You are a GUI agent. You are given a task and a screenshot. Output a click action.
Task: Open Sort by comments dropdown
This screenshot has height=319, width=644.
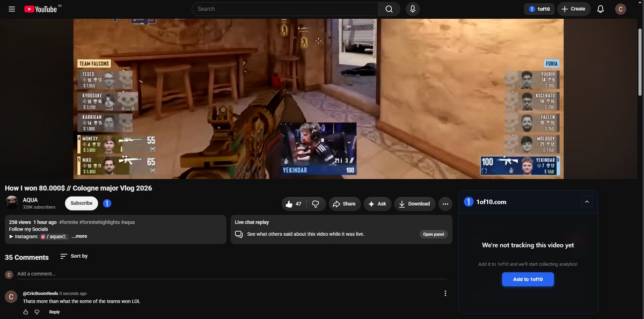click(74, 256)
